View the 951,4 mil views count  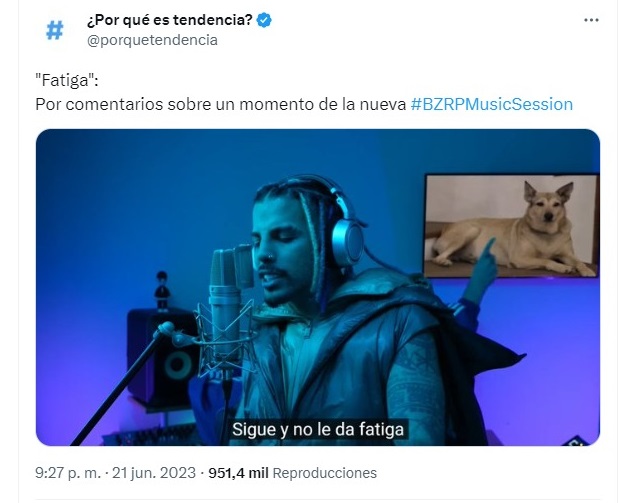click(x=238, y=473)
